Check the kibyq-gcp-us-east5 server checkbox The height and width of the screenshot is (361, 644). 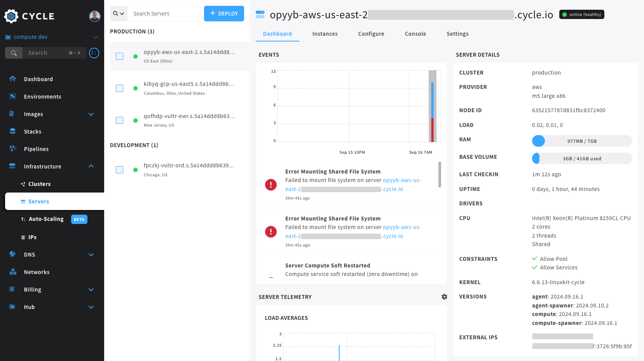coord(120,89)
